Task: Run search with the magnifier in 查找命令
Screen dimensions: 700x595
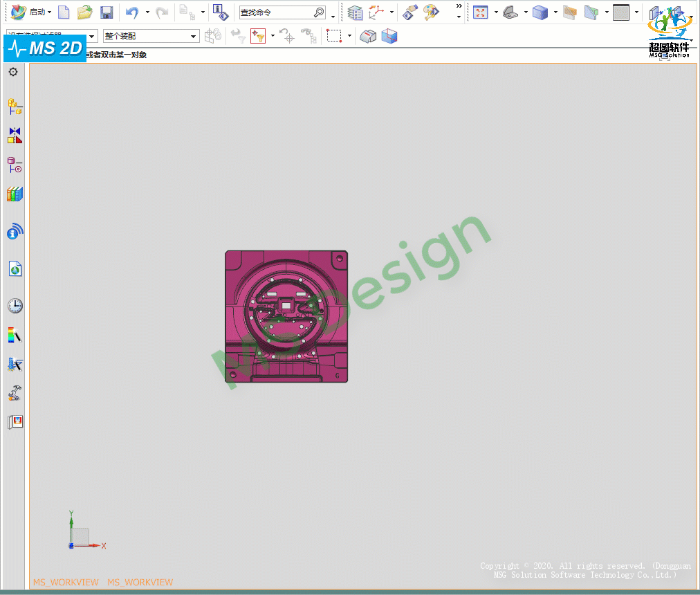Action: coord(319,12)
